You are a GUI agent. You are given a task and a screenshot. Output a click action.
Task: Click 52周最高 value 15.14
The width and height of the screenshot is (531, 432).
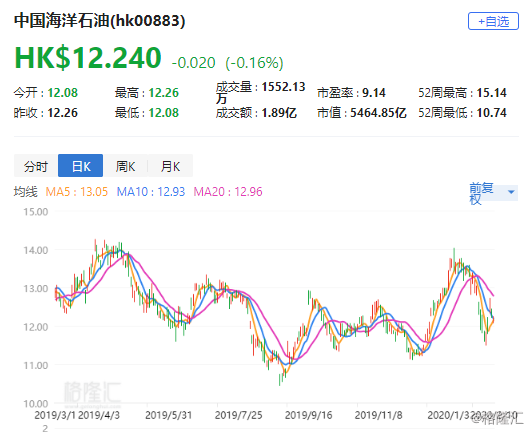tap(492, 92)
